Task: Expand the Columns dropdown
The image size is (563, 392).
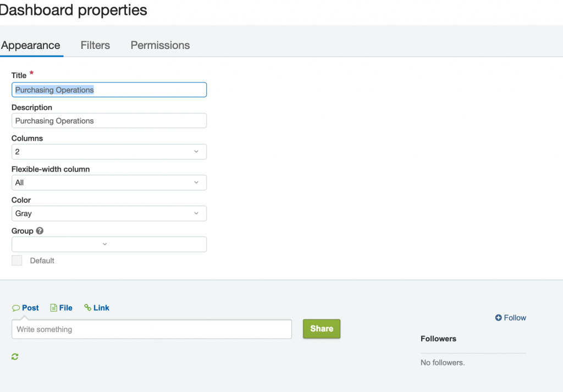Action: tap(109, 152)
